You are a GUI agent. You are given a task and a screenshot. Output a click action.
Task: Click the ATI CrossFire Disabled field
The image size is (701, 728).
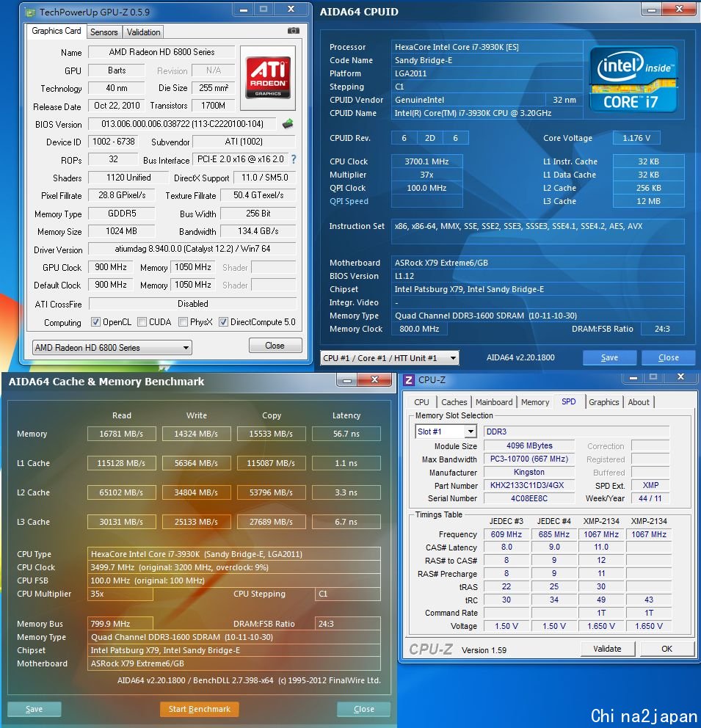tap(192, 304)
